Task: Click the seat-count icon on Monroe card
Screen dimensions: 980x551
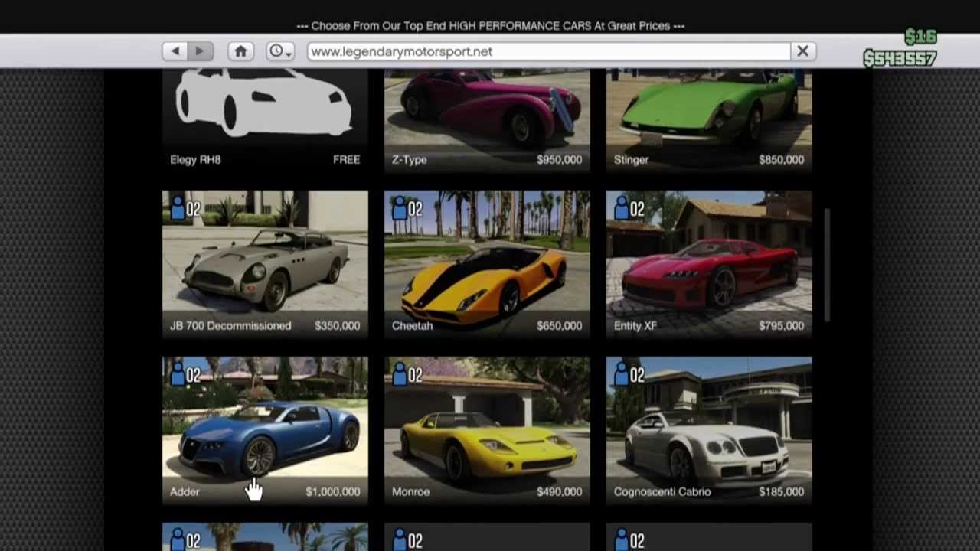Action: (407, 375)
